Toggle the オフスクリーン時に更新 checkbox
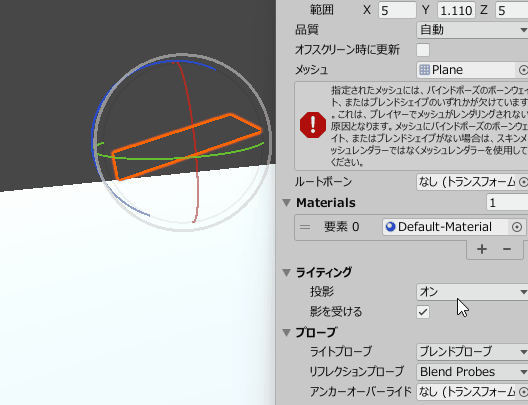 pos(423,50)
